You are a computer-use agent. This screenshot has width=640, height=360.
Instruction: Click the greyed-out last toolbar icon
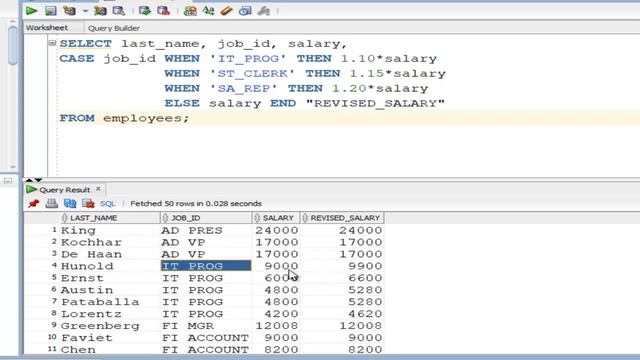(x=264, y=11)
